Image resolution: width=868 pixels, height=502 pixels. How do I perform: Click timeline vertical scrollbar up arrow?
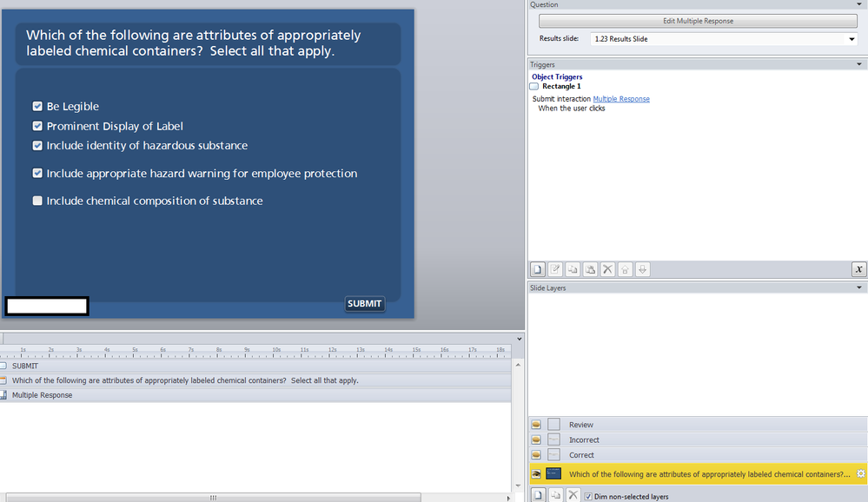point(518,365)
